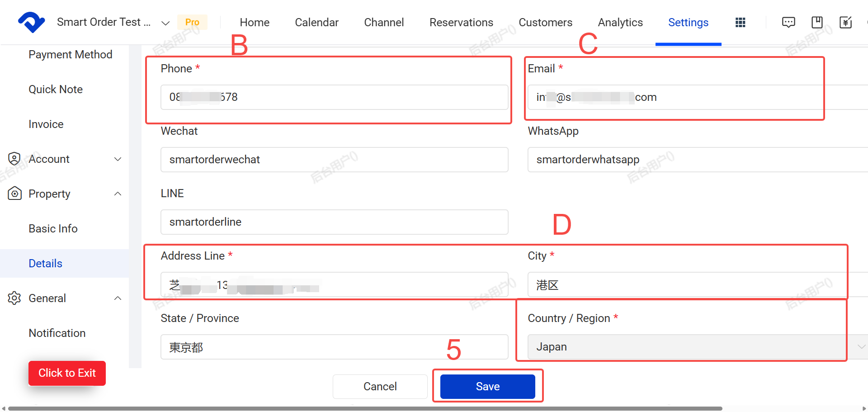The height and width of the screenshot is (412, 868).
Task: Click the WhatsApp input field
Action: (x=698, y=160)
